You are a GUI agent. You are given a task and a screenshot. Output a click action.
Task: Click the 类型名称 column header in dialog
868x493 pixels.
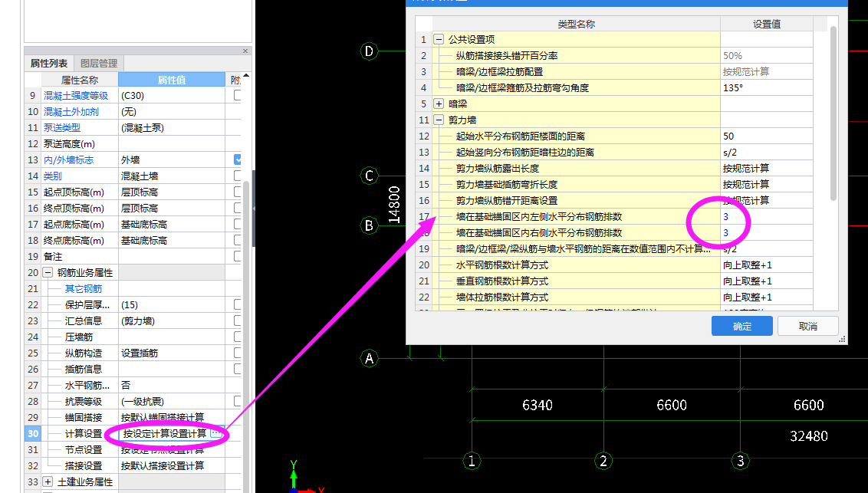[x=577, y=25]
